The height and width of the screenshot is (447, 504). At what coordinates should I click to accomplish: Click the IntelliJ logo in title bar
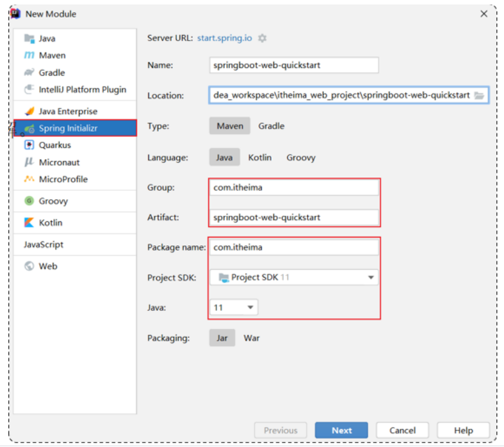[x=16, y=13]
